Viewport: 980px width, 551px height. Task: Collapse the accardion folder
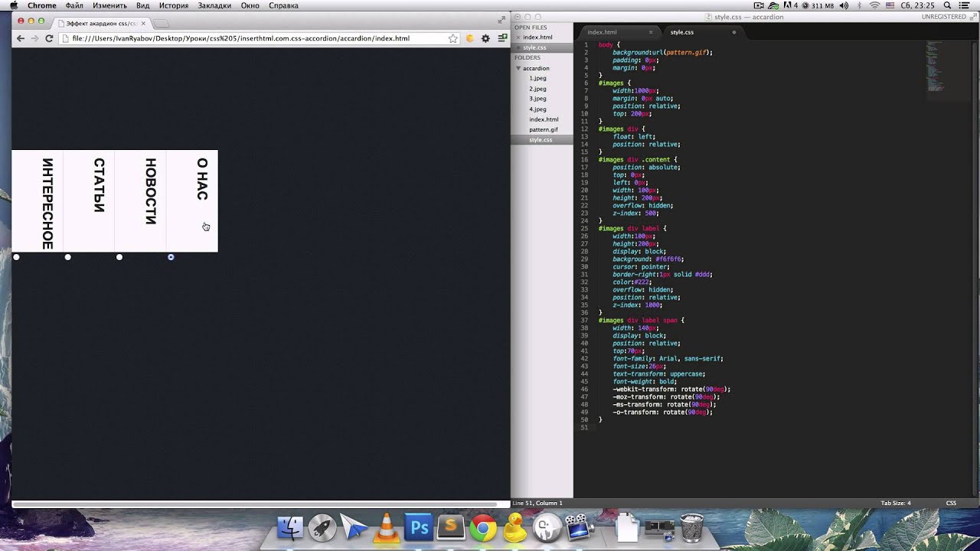[518, 68]
